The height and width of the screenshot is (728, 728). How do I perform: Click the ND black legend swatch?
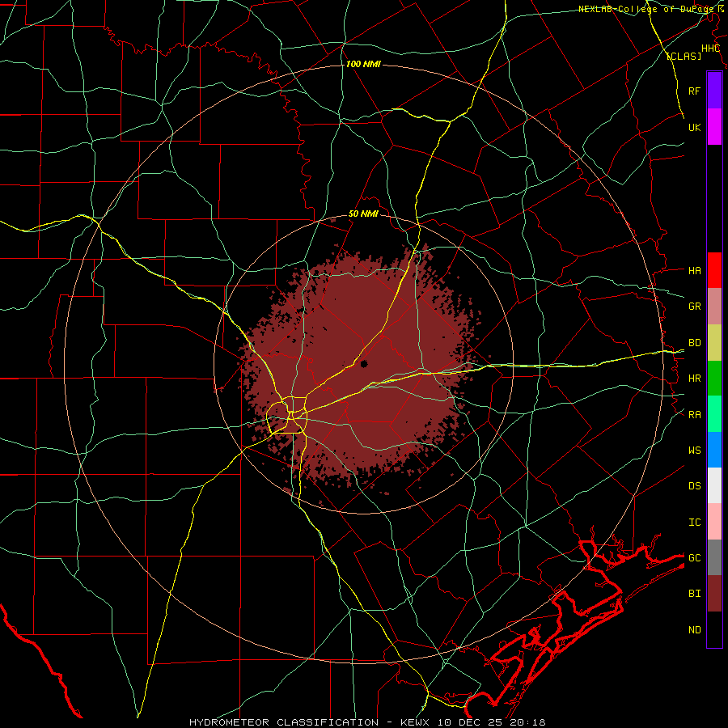[x=714, y=629]
